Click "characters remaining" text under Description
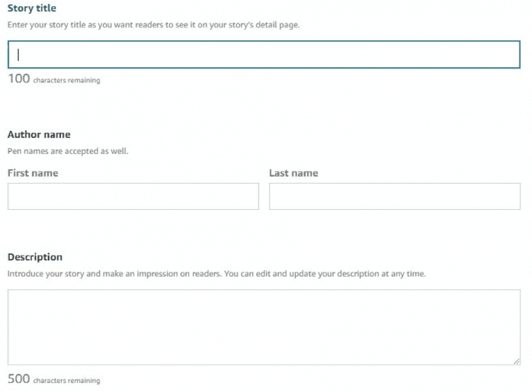The height and width of the screenshot is (392, 532). [66, 380]
